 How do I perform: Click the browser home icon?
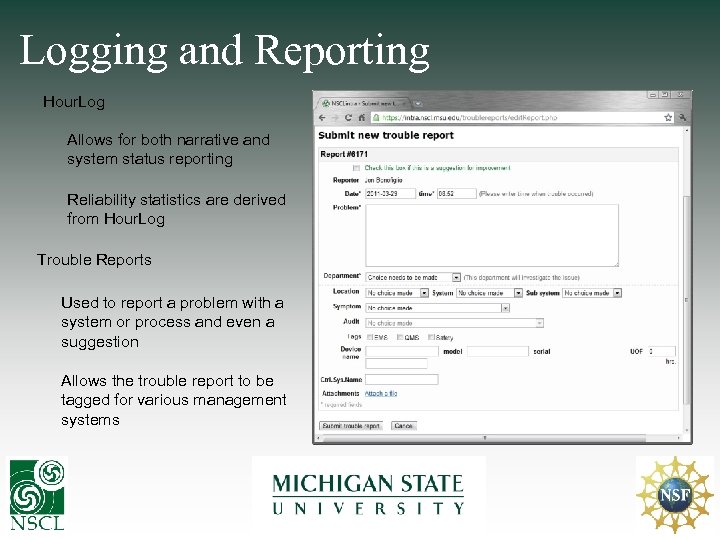[362, 118]
